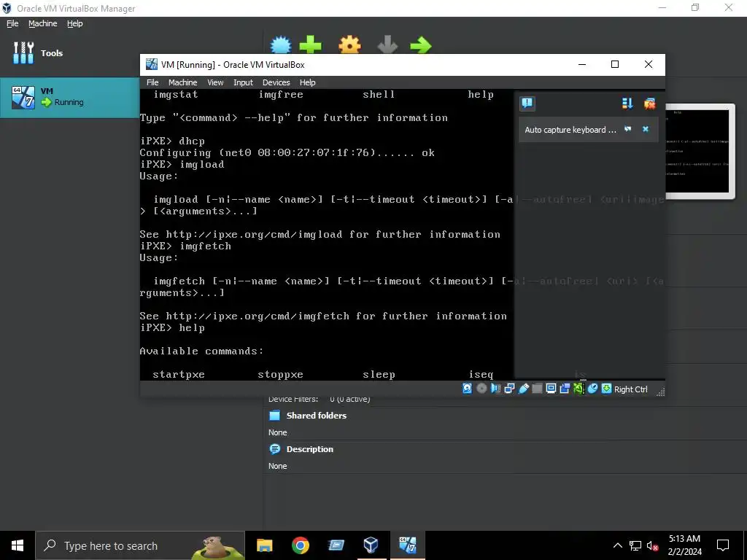This screenshot has height=560, width=747.
Task: Open Machine menu in VirtualBox Manager
Action: tap(42, 23)
